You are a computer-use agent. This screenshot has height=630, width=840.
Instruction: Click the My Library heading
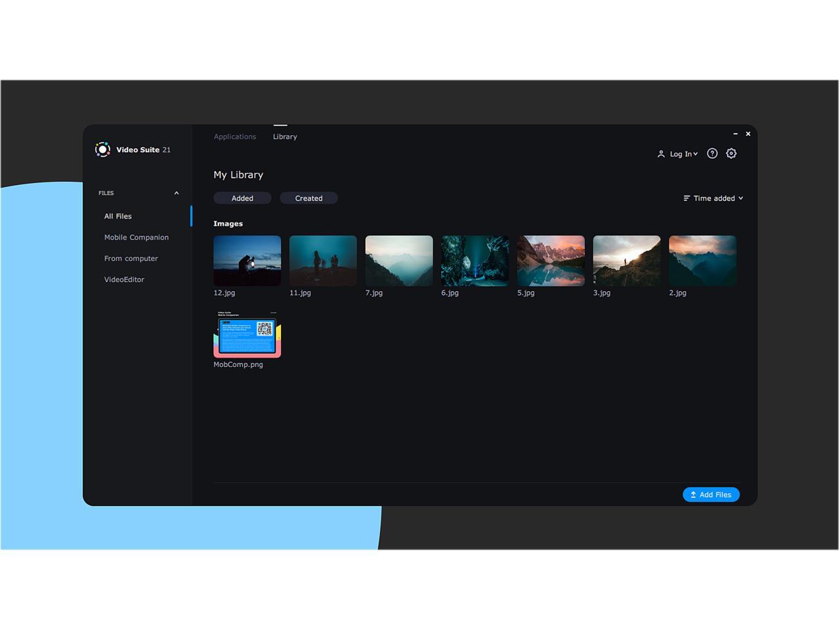tap(238, 175)
